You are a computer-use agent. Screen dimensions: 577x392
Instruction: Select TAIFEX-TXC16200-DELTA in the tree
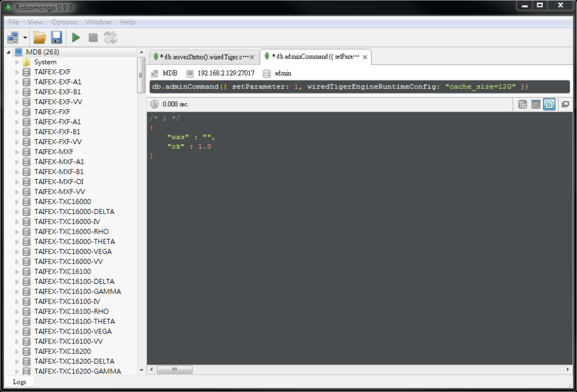pyautogui.click(x=74, y=361)
